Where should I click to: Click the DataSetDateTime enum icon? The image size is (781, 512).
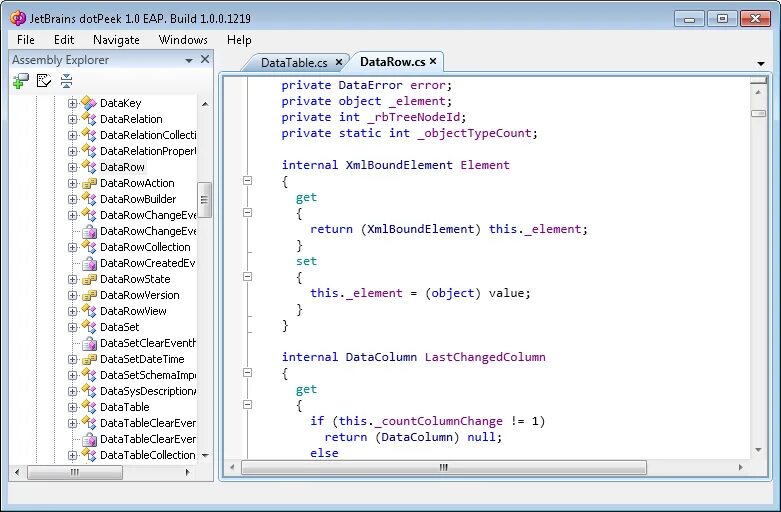[x=89, y=359]
